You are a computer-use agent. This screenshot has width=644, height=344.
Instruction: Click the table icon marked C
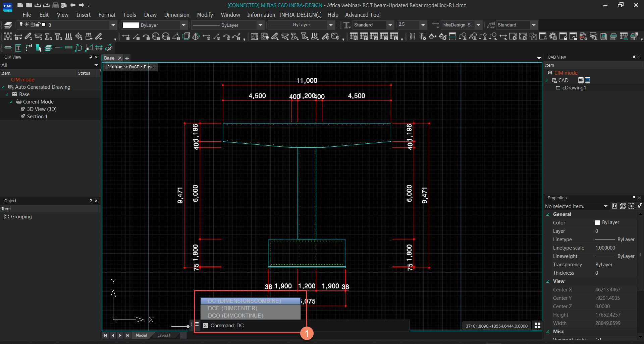[x=384, y=37]
